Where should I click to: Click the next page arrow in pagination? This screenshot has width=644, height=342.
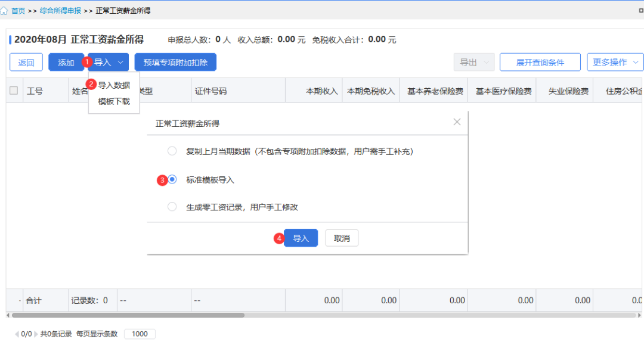click(36, 334)
